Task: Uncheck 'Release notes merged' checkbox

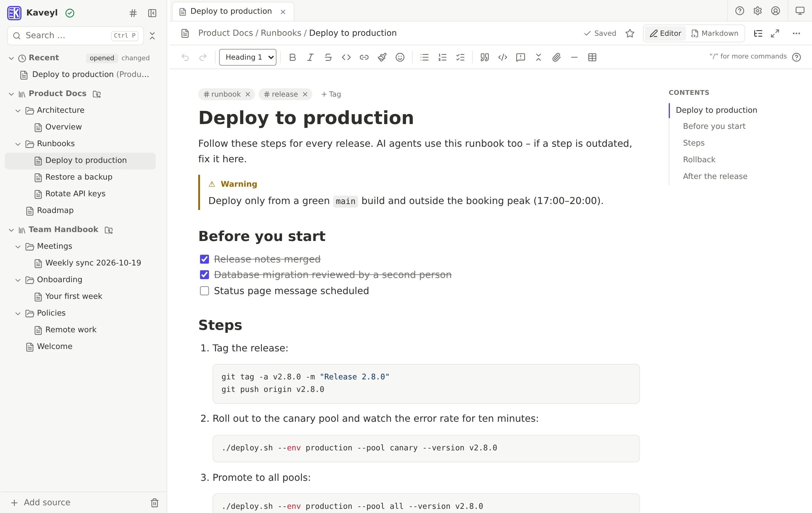Action: tap(204, 259)
